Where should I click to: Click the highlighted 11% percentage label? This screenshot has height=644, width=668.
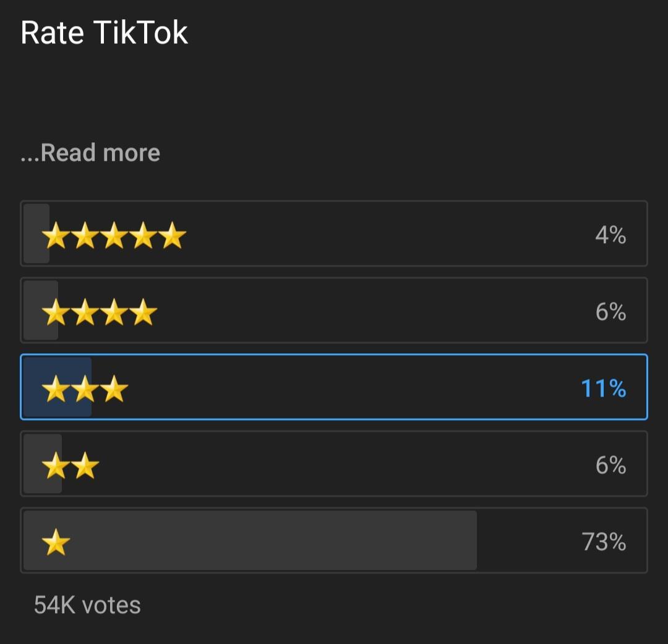[x=603, y=389]
